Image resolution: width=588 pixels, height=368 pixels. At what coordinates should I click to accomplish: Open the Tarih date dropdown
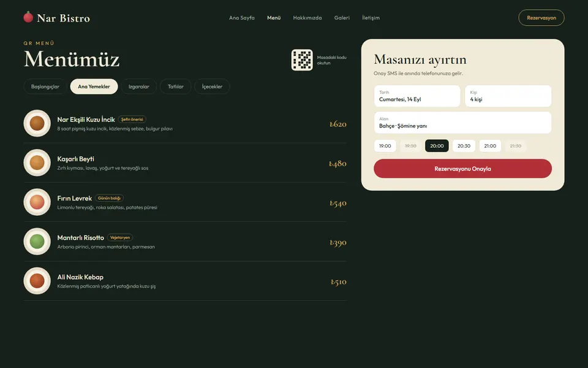coord(417,96)
